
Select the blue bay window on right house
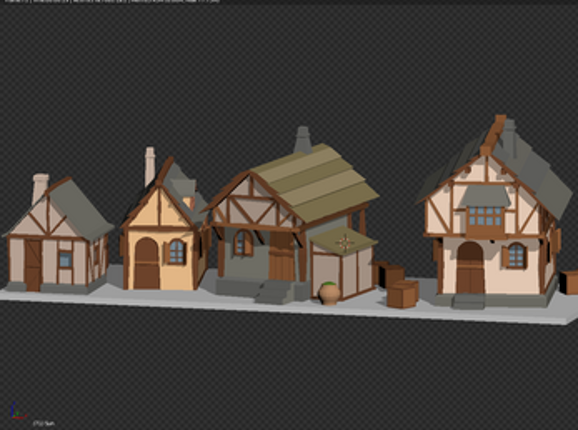coord(485,217)
